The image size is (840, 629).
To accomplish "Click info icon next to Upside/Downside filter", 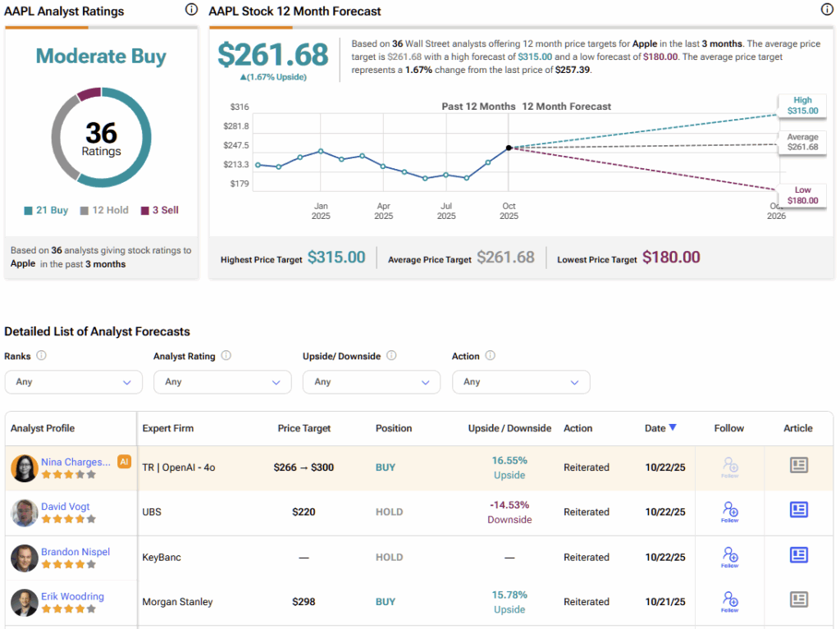I will pyautogui.click(x=391, y=356).
